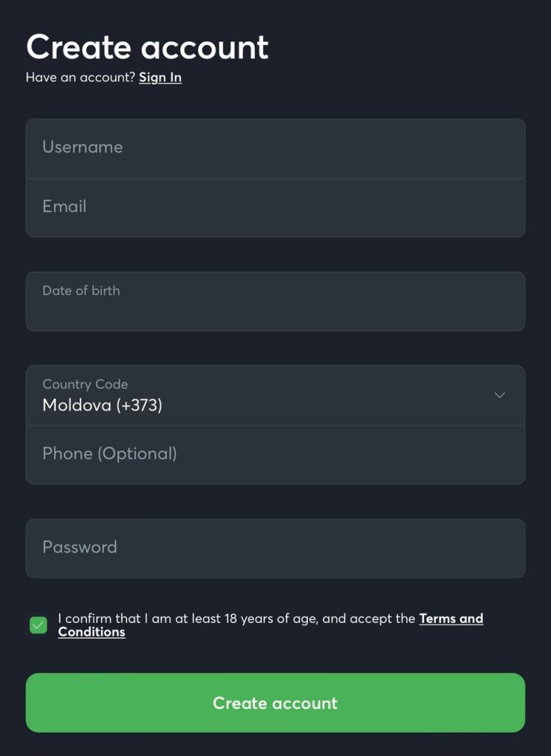The height and width of the screenshot is (756, 551).
Task: Click the Country Code label text
Action: tap(85, 384)
